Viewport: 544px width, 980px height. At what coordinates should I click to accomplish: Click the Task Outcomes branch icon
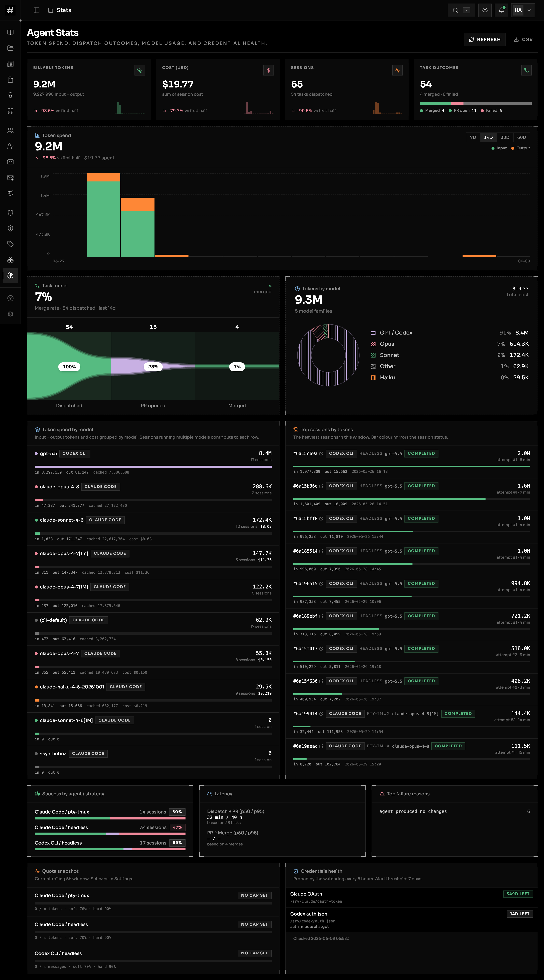(526, 70)
